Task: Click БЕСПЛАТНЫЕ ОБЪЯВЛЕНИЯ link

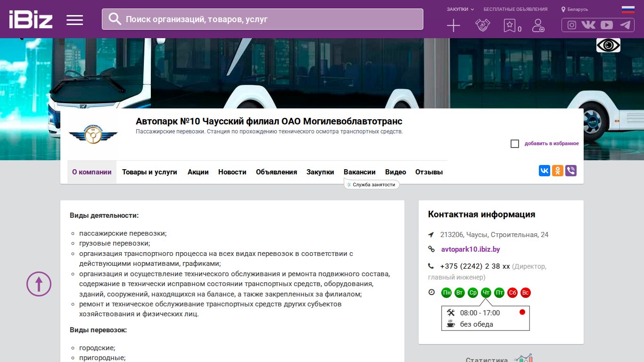Action: (x=515, y=9)
